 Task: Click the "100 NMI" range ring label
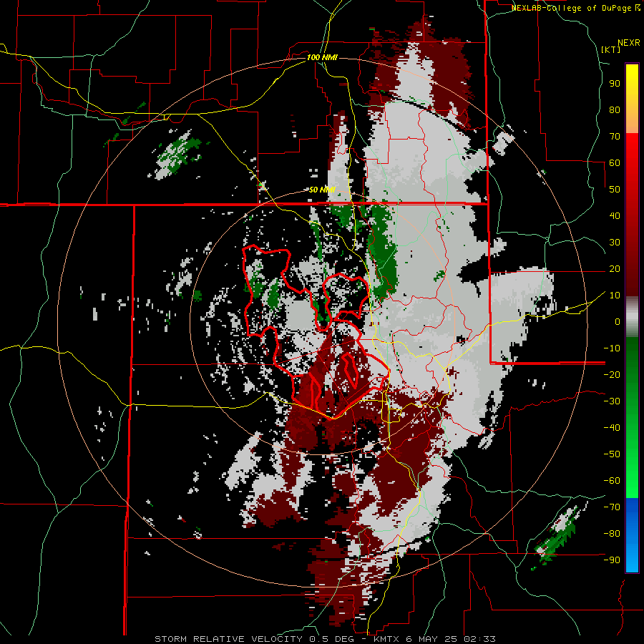point(322,57)
